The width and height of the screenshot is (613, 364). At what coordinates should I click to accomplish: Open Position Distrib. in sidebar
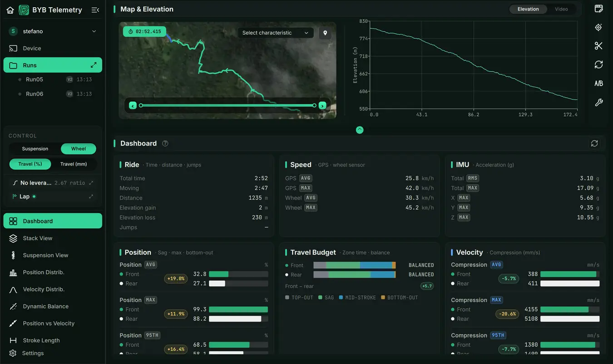coord(53,272)
